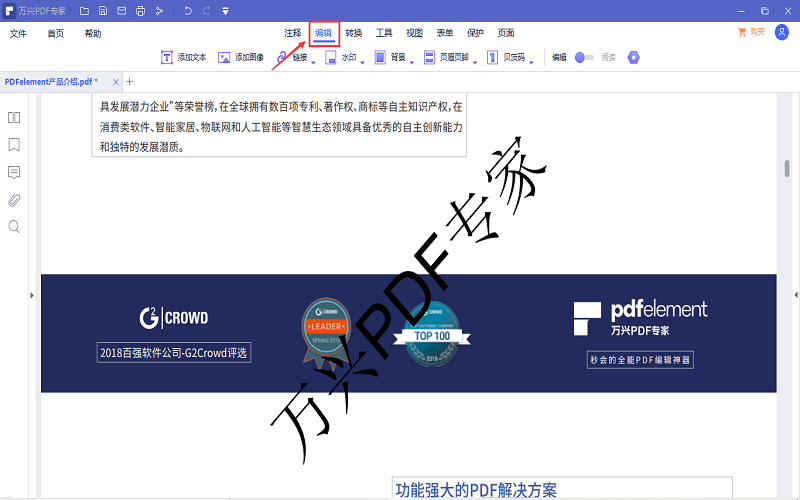The width and height of the screenshot is (800, 500).
Task: Click the vertical scrollbar thumb
Action: coord(787,168)
